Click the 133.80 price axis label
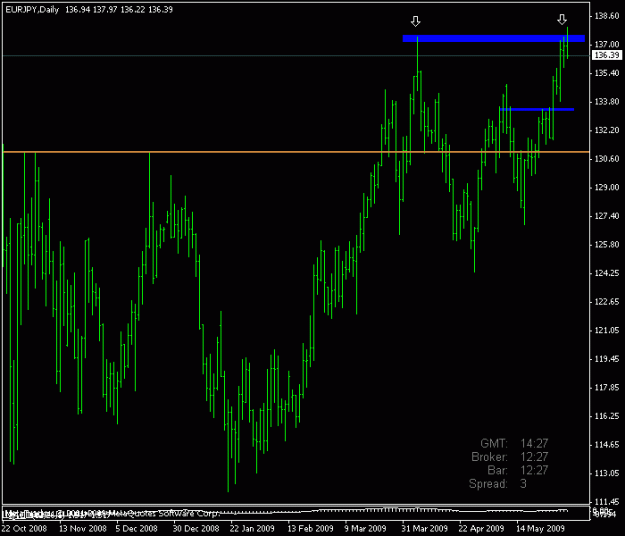 [607, 102]
